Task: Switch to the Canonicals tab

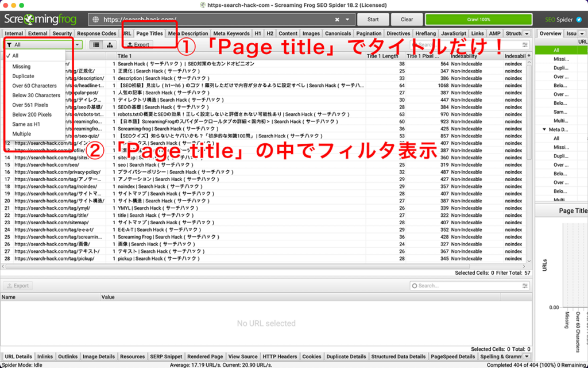Action: [x=338, y=33]
